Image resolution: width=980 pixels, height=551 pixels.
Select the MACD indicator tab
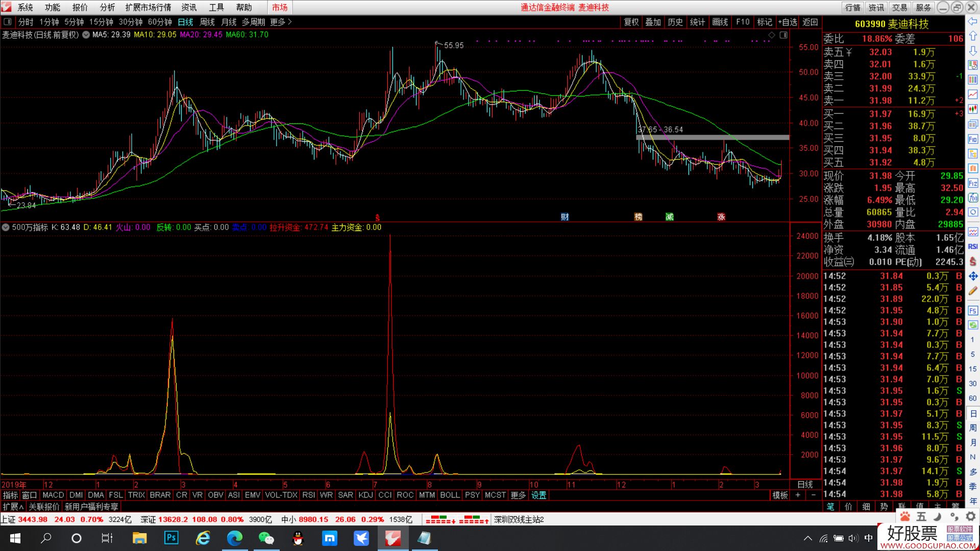[53, 495]
